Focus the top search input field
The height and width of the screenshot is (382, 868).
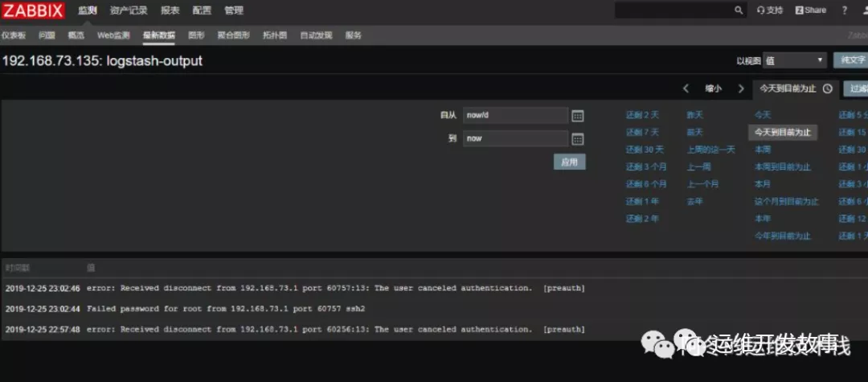coord(674,10)
